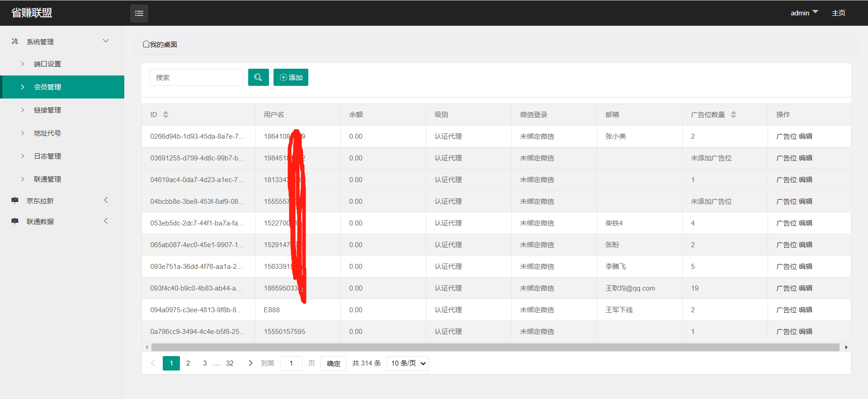This screenshot has width=868, height=399.
Task: Go to page 2
Action: point(188,363)
